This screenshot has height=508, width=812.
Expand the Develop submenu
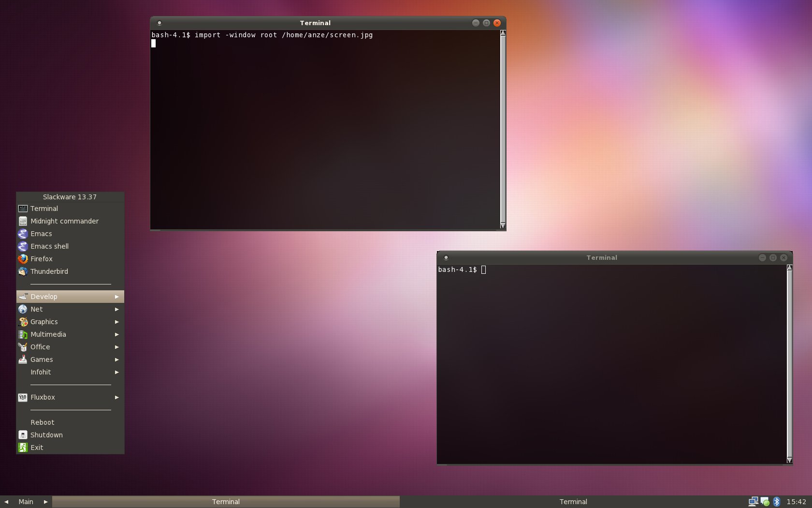pyautogui.click(x=70, y=297)
